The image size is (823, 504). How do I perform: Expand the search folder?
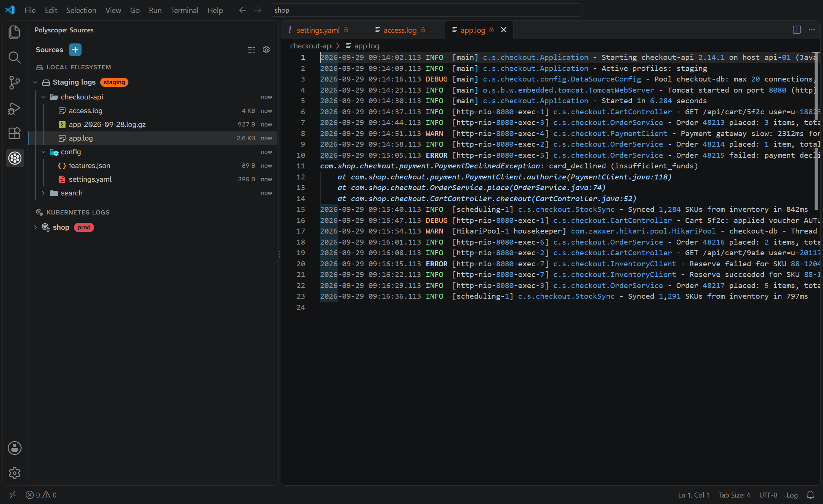43,193
